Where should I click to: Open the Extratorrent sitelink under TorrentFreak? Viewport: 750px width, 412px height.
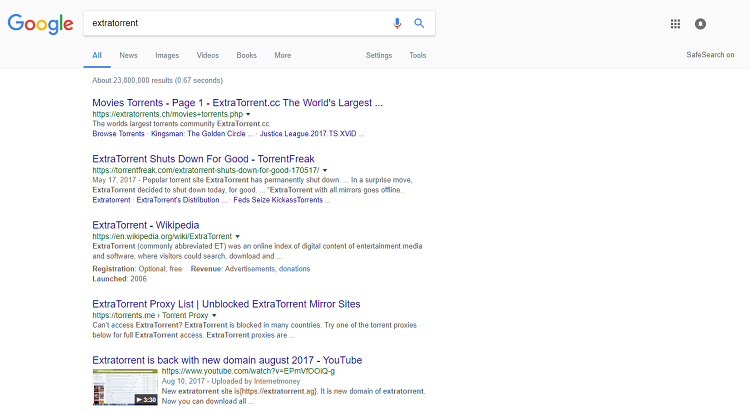(x=111, y=200)
